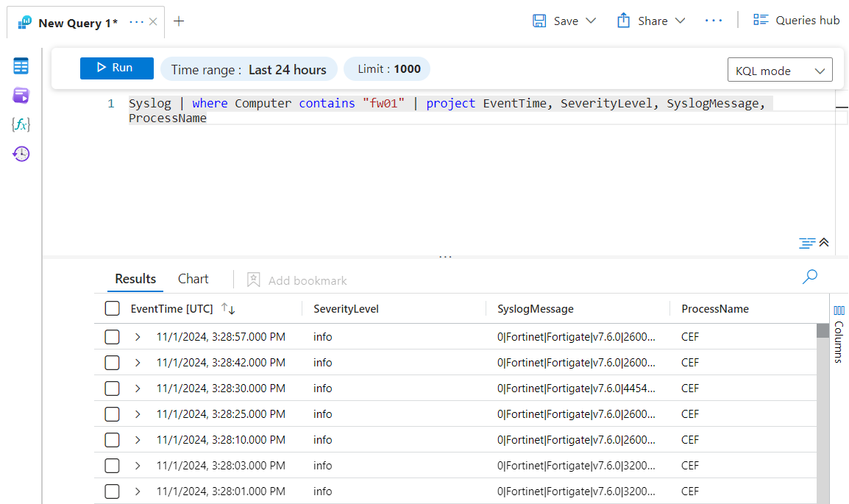The height and width of the screenshot is (504, 849).
Task: Click the SyslogMessage column header
Action: 535,308
